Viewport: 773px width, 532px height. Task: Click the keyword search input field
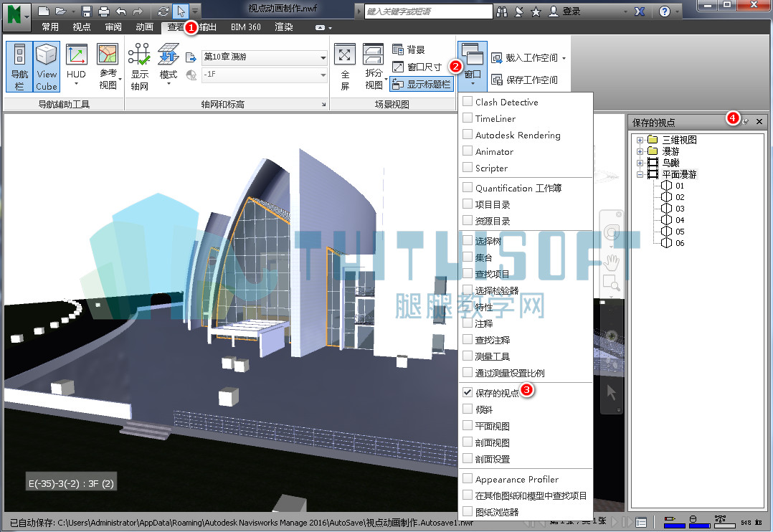coord(428,11)
